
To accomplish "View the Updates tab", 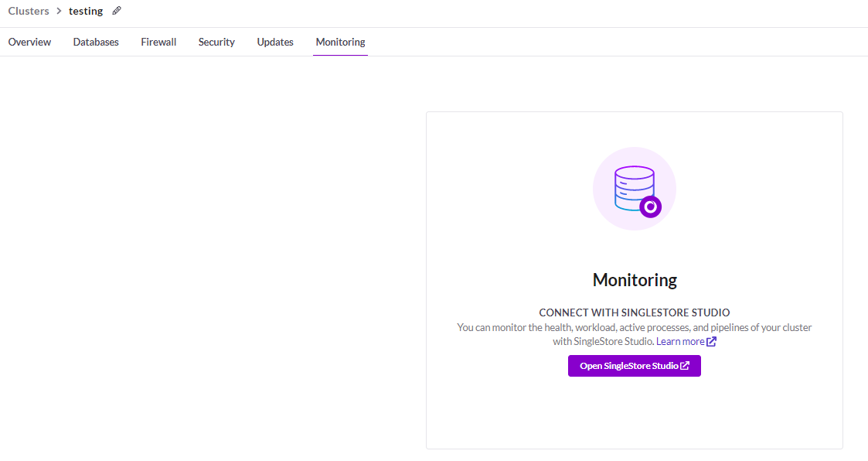I will (x=275, y=42).
